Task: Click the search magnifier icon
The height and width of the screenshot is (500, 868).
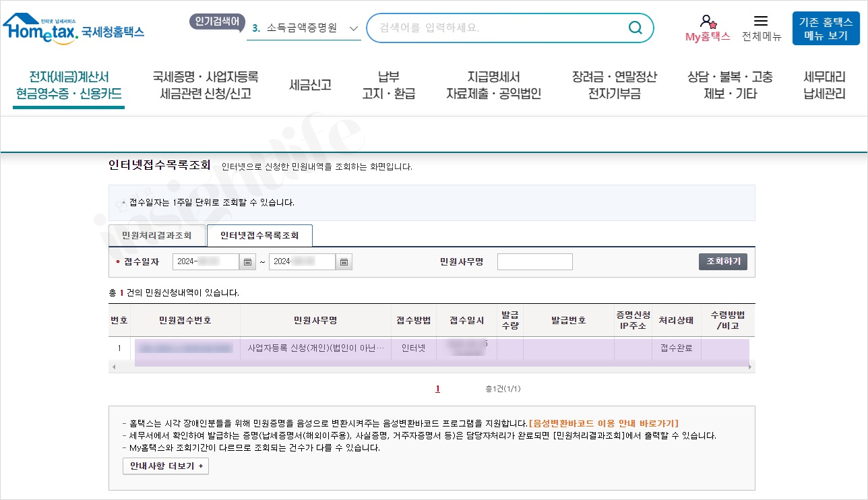Action: coord(635,28)
